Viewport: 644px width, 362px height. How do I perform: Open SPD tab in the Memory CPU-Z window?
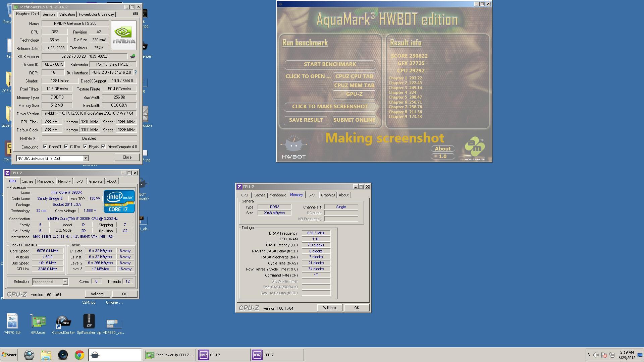pos(312,195)
